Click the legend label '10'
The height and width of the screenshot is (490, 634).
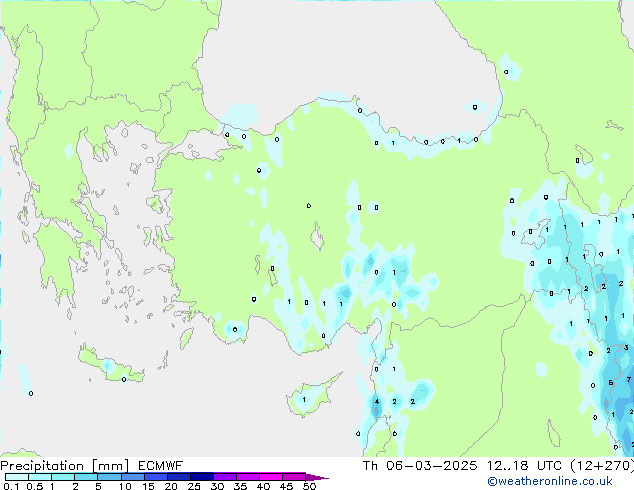125,486
